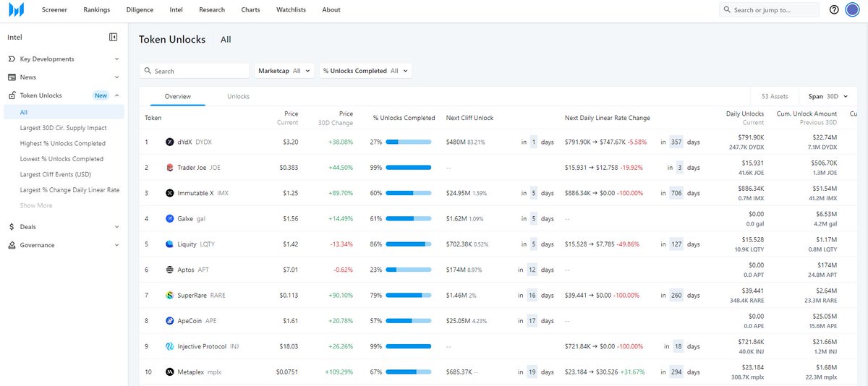The image size is (868, 386).
Task: Focus the table Search input field
Action: (194, 71)
